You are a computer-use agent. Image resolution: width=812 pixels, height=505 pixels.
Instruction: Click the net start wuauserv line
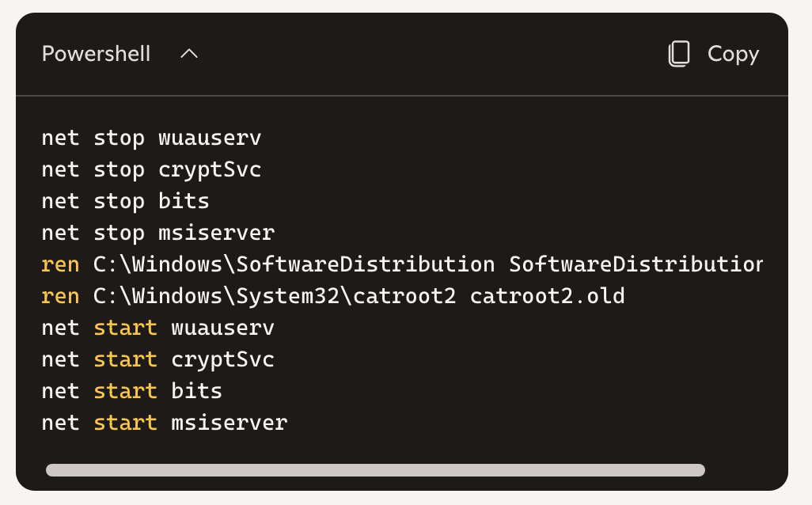point(158,328)
